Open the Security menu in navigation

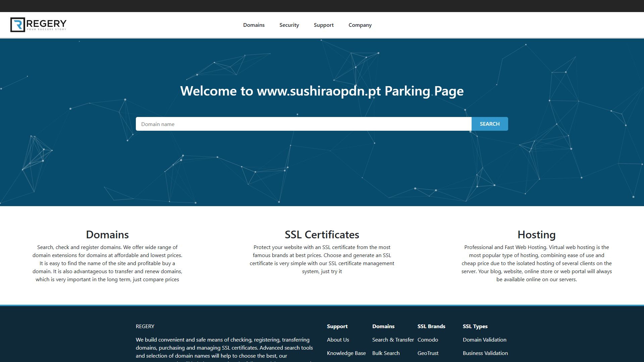pyautogui.click(x=289, y=25)
